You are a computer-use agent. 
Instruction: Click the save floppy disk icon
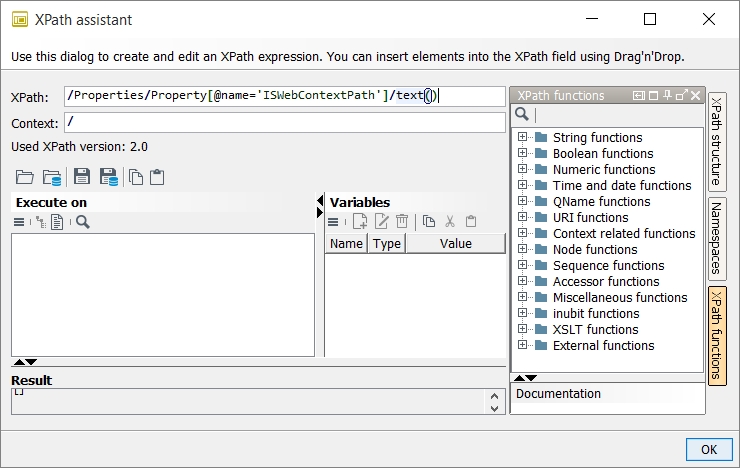83,177
